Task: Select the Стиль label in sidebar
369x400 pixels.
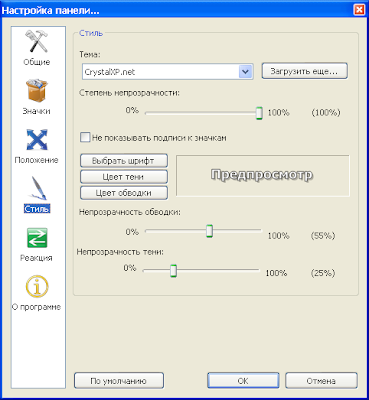Action: (37, 209)
